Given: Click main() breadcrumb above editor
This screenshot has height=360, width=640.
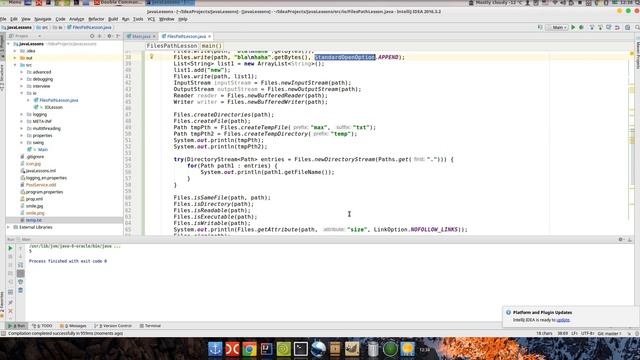Looking at the screenshot, I should tap(211, 46).
